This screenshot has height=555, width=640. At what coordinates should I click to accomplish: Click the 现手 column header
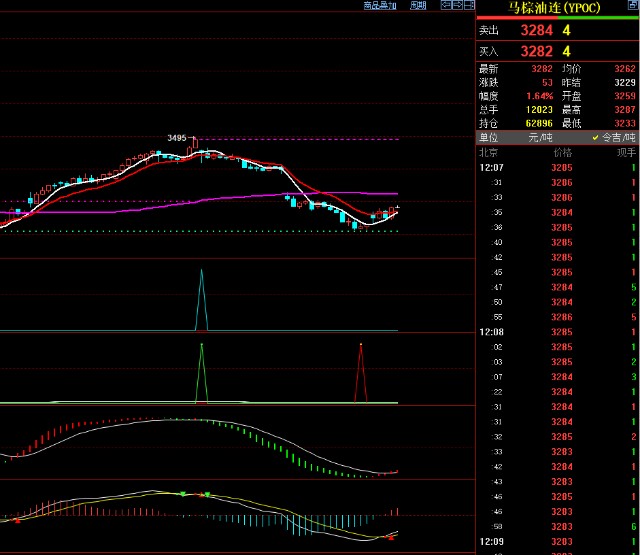point(626,153)
